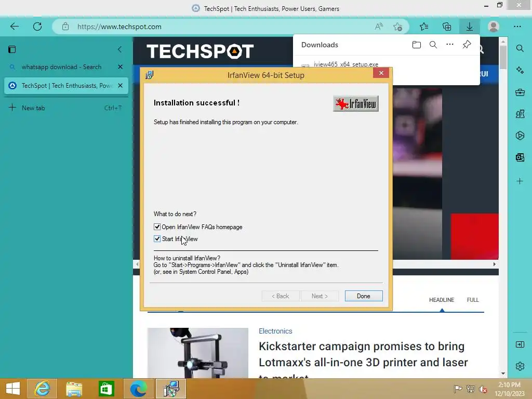Open the Electronics category link
The width and height of the screenshot is (532, 399).
coord(275,331)
